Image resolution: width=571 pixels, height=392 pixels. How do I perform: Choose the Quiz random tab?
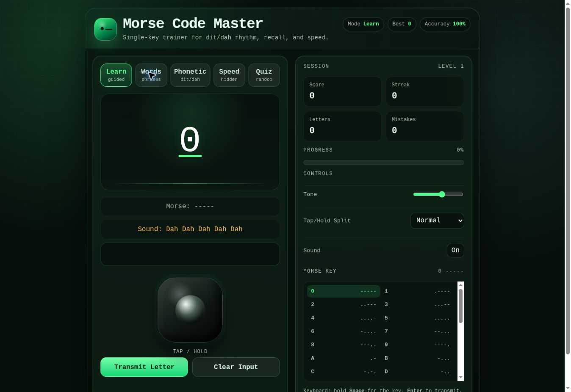(264, 75)
